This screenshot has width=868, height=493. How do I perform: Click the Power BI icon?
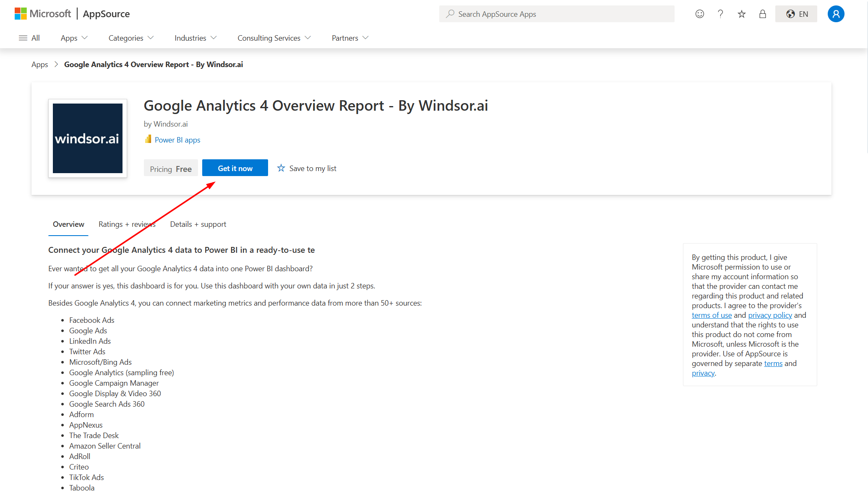(148, 139)
